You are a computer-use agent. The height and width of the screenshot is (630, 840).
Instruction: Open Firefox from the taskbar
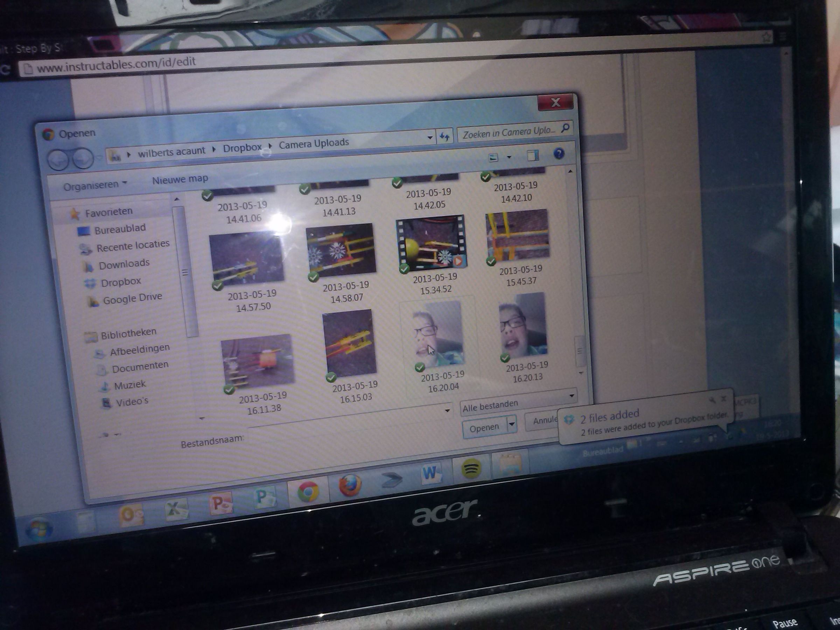point(350,485)
